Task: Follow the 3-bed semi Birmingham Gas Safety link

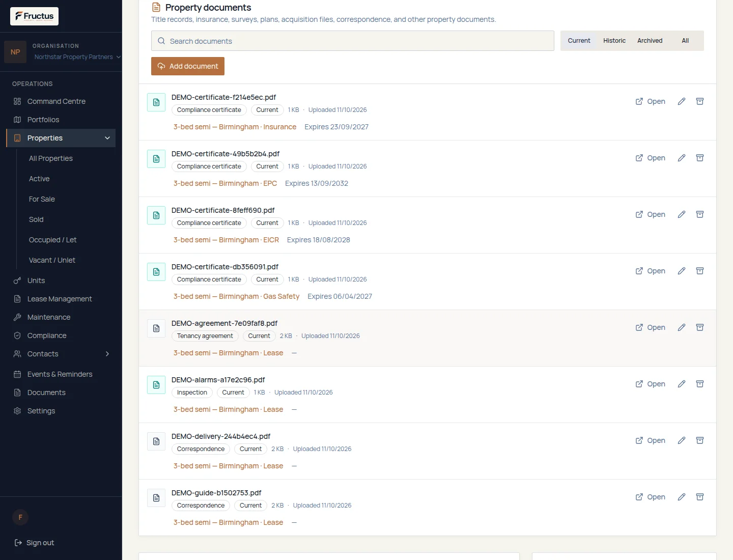Action: pos(236,296)
